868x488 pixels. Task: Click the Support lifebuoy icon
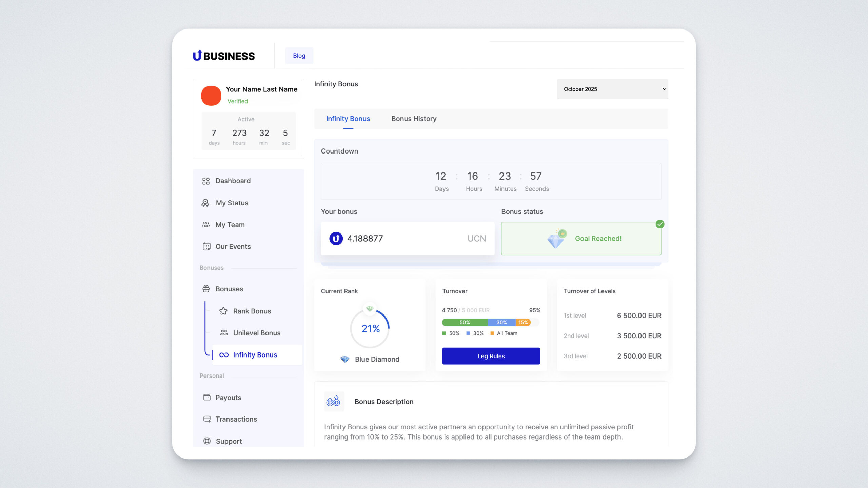pos(207,441)
